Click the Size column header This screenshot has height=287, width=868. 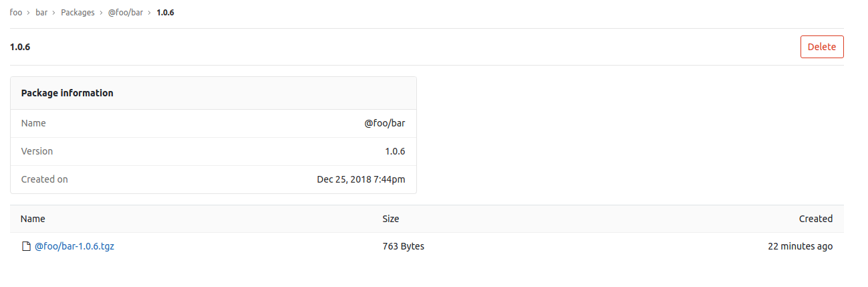pyautogui.click(x=390, y=219)
